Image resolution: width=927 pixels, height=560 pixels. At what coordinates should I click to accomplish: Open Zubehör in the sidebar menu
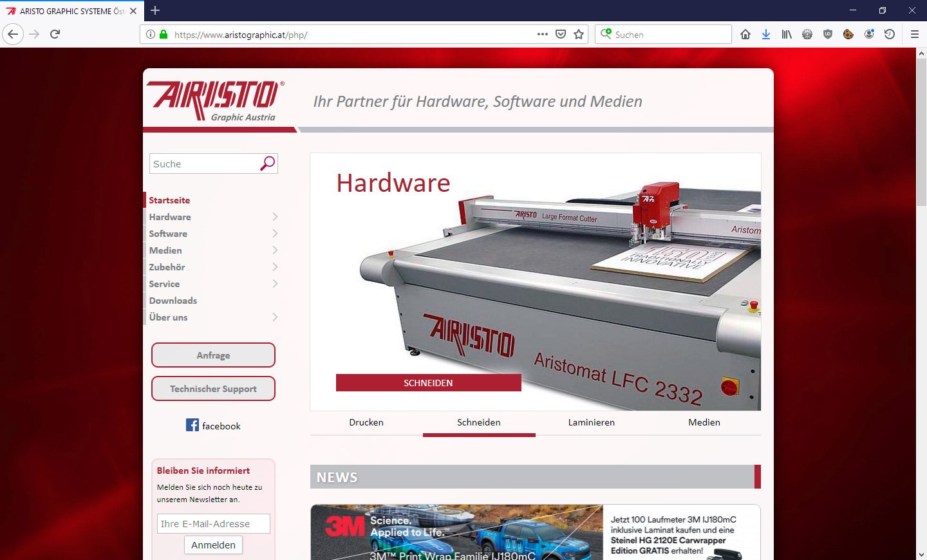pos(167,267)
